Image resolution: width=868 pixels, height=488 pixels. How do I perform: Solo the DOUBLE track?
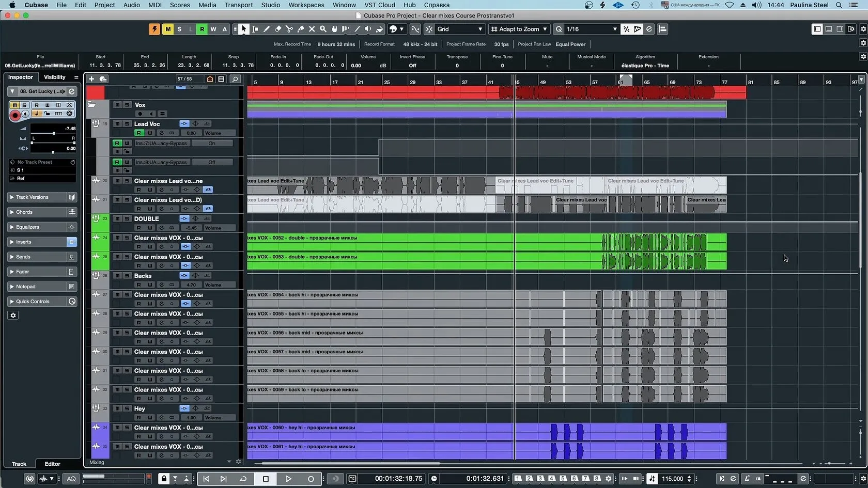tap(127, 218)
